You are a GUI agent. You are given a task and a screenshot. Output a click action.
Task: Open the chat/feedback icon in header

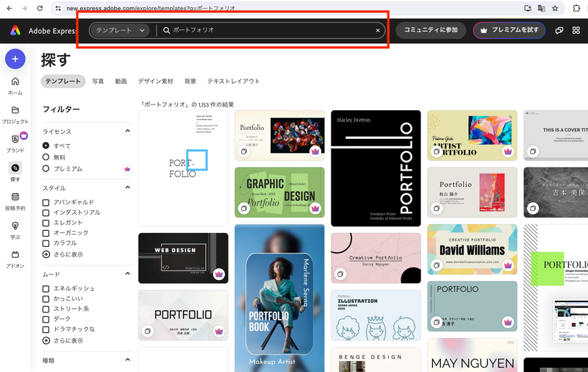559,30
